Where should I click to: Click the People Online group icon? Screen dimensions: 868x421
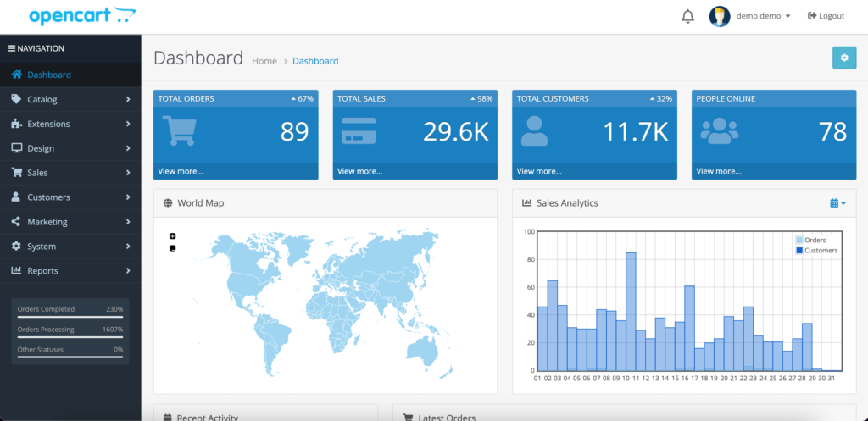coord(719,131)
